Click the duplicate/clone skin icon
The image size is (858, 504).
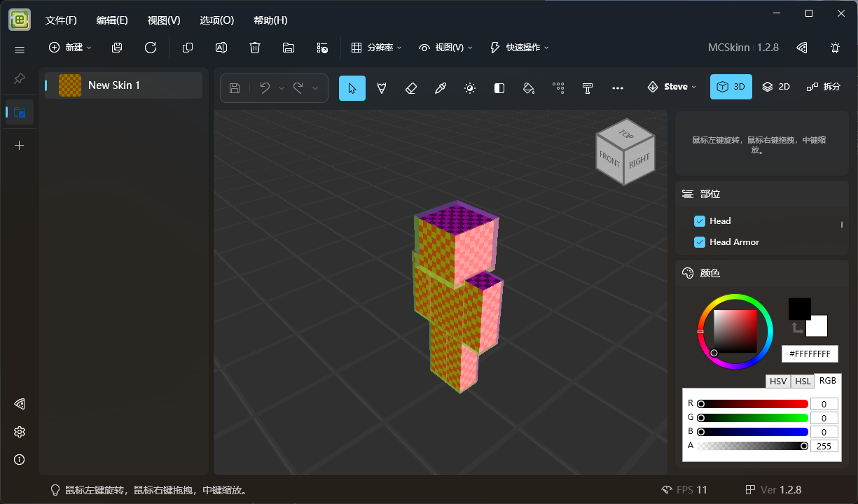[x=188, y=48]
